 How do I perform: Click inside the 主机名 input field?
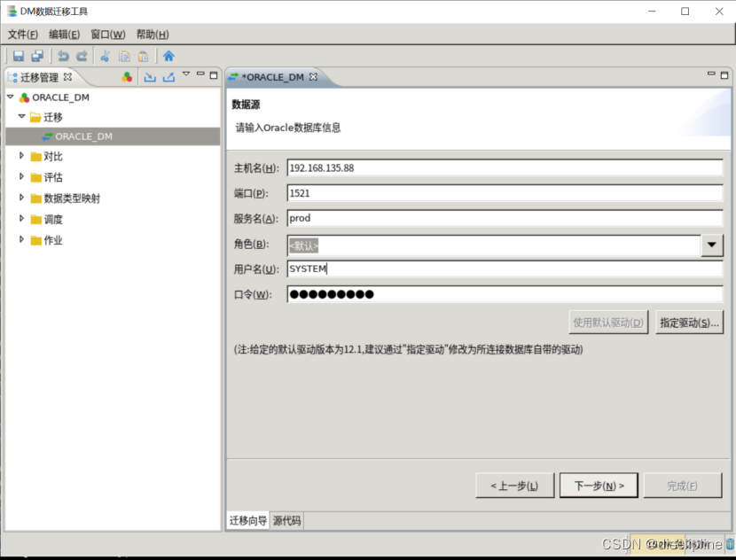point(443,167)
